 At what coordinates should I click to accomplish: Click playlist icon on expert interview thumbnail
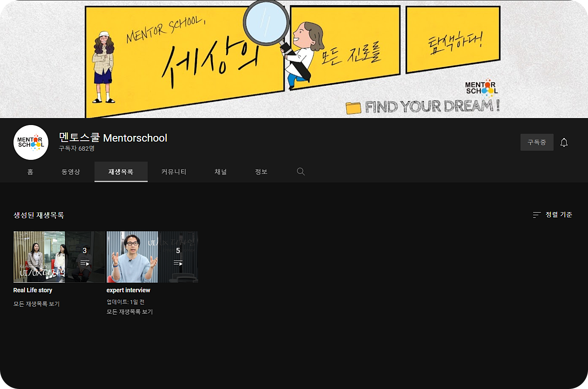(178, 263)
